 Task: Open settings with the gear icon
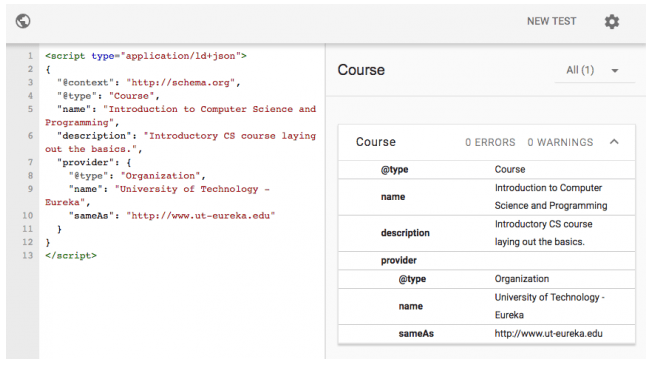(612, 22)
